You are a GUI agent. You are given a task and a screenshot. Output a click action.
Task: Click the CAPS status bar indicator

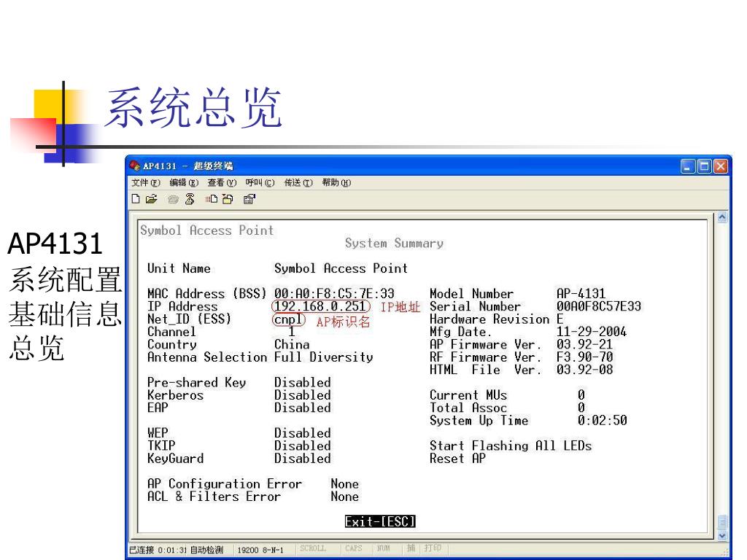click(354, 548)
